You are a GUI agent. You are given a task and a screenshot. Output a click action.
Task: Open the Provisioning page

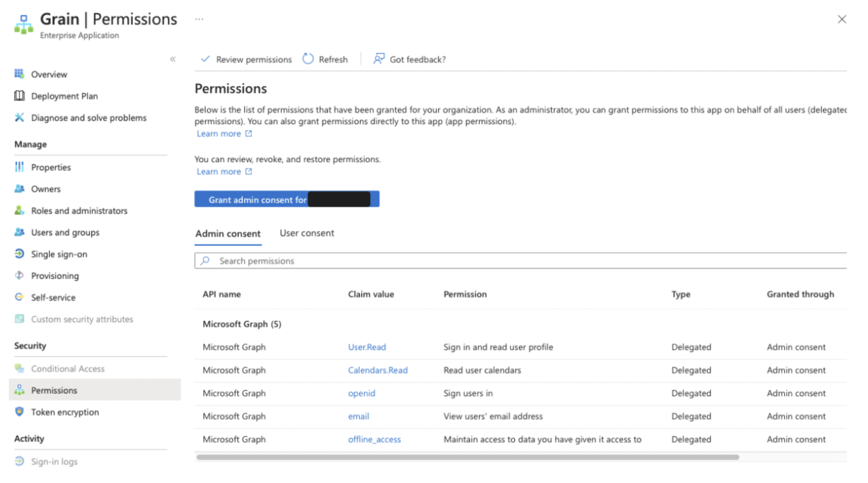pyautogui.click(x=55, y=276)
